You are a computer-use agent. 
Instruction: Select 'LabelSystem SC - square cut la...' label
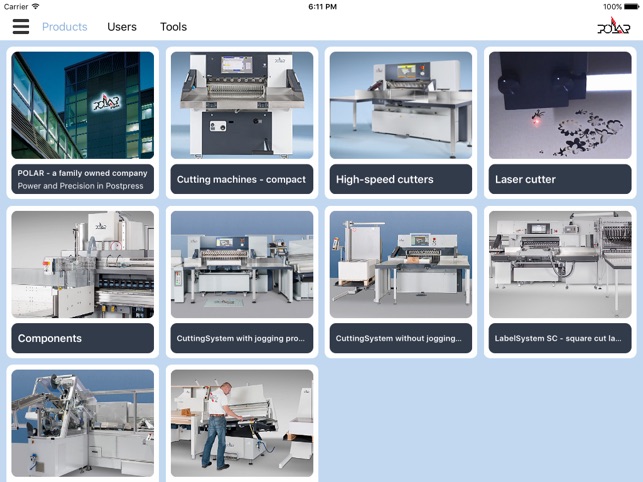(560, 338)
